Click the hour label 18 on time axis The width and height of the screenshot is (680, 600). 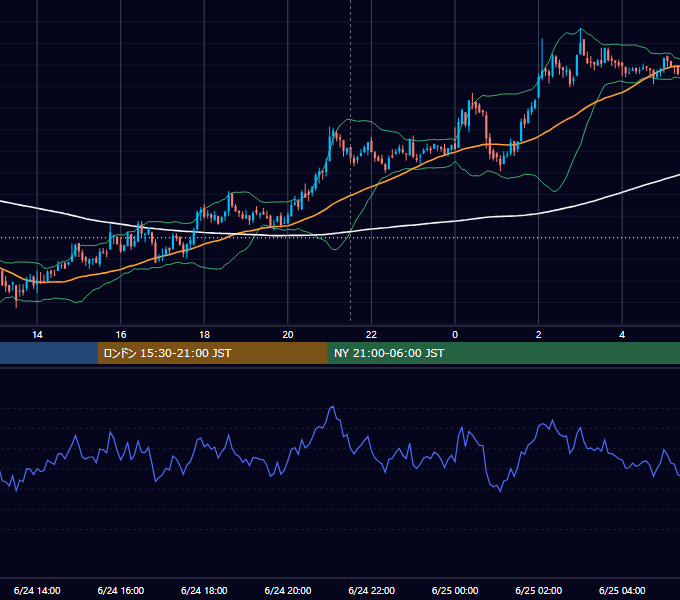pyautogui.click(x=204, y=334)
